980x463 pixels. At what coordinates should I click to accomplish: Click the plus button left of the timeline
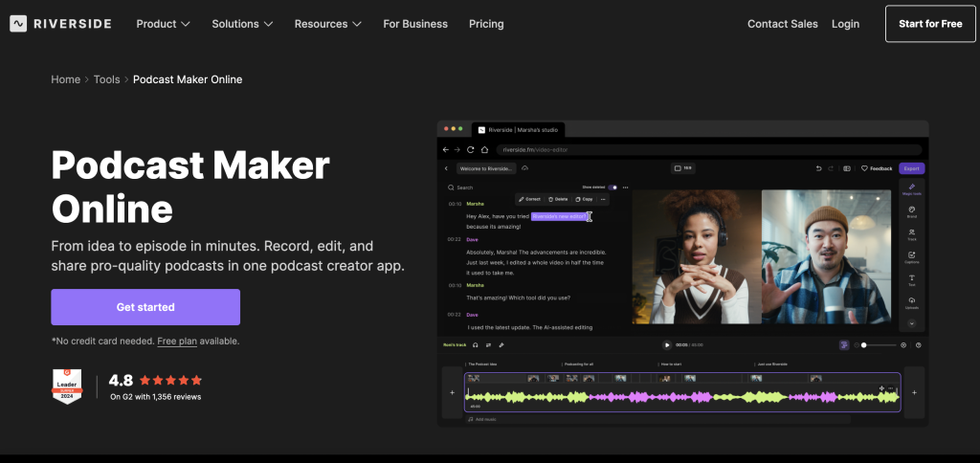tap(452, 392)
